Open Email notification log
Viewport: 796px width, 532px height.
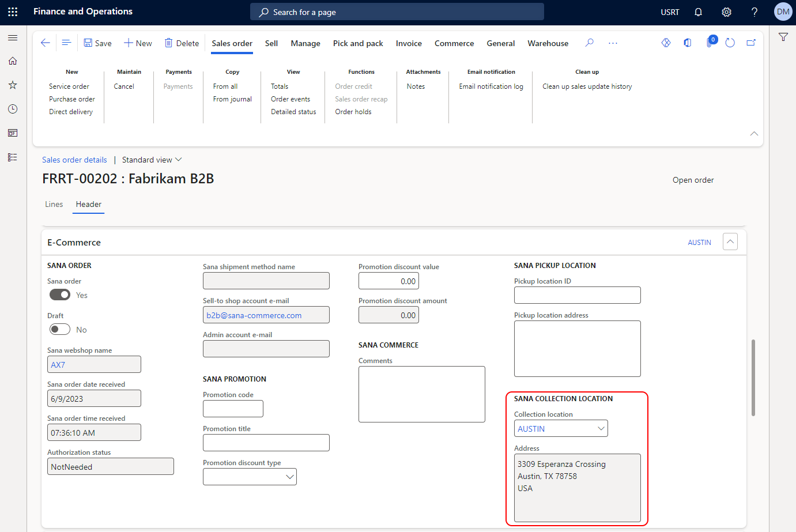(x=491, y=86)
